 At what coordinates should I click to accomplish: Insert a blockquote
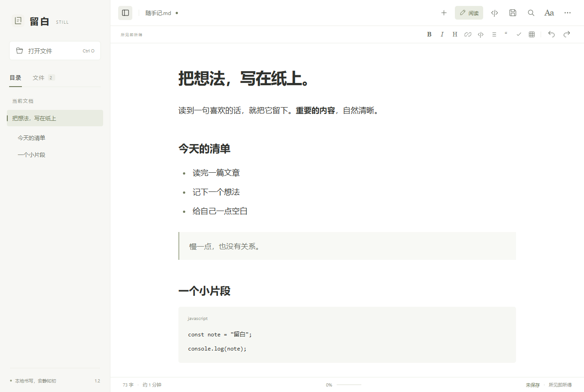[x=506, y=34]
